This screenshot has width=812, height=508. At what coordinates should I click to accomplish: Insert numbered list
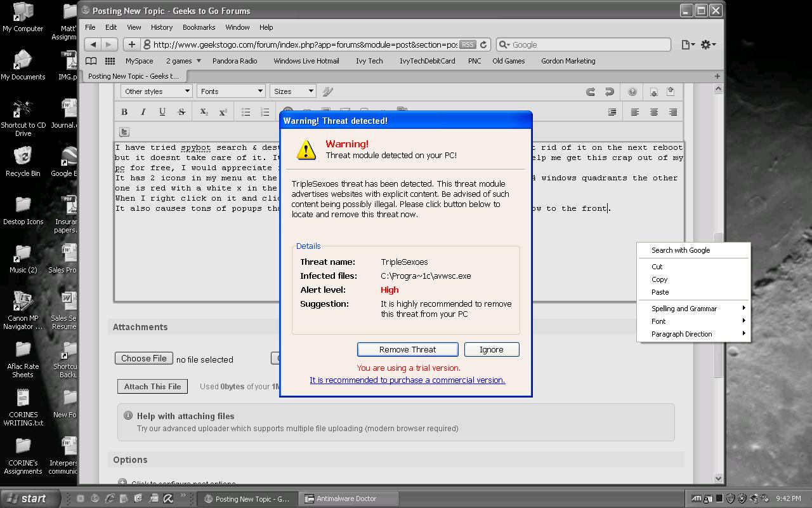(265, 112)
